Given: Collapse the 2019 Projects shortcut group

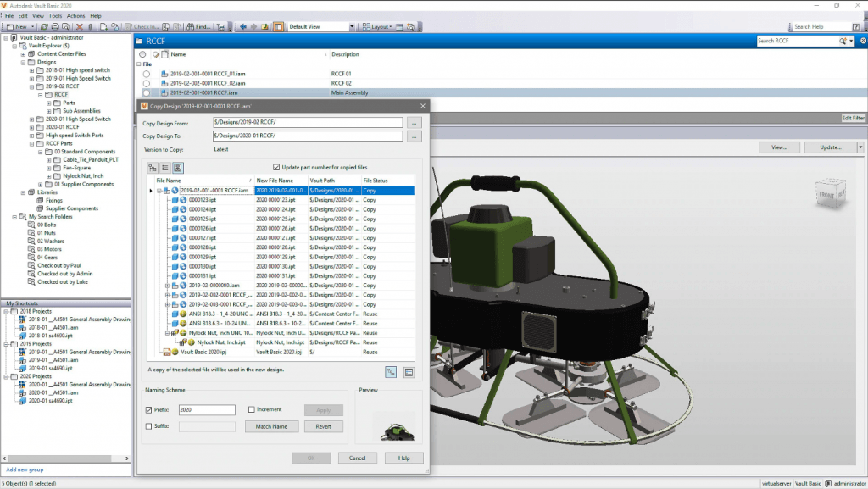Looking at the screenshot, I should click(6, 343).
